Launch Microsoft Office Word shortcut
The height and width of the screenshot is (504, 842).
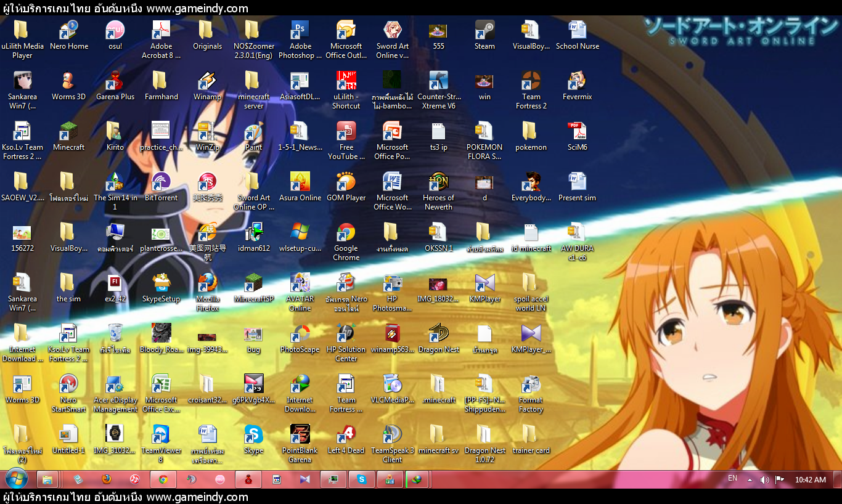tap(393, 191)
